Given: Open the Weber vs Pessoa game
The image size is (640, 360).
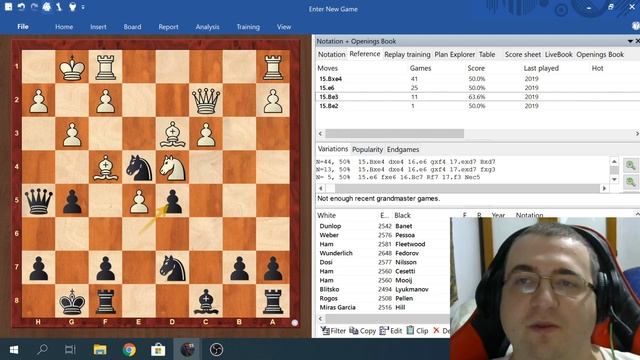Looking at the screenshot, I should [384, 235].
